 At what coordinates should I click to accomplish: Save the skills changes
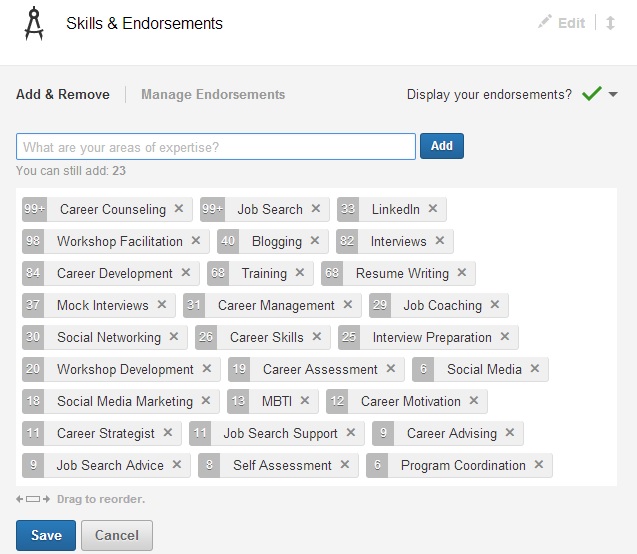click(x=46, y=535)
